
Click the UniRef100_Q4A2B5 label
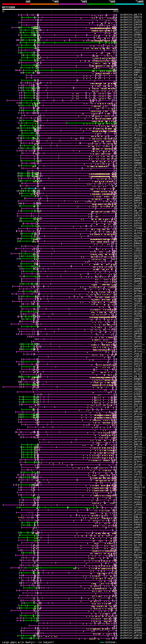pos(131,40)
